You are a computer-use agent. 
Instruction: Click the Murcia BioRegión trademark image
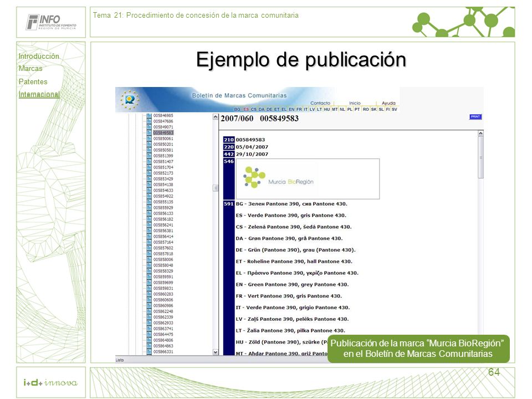point(308,179)
